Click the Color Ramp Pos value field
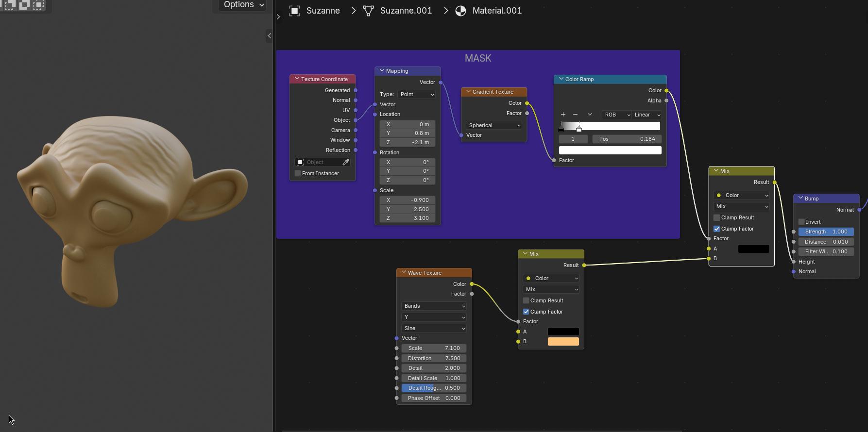This screenshot has height=432, width=868. (x=627, y=139)
